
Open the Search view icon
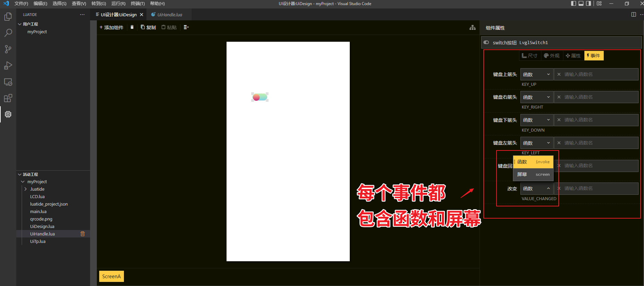(8, 33)
